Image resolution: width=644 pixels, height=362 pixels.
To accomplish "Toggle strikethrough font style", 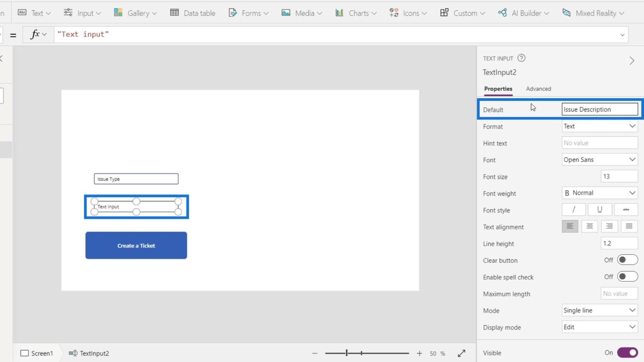I will pyautogui.click(x=626, y=210).
